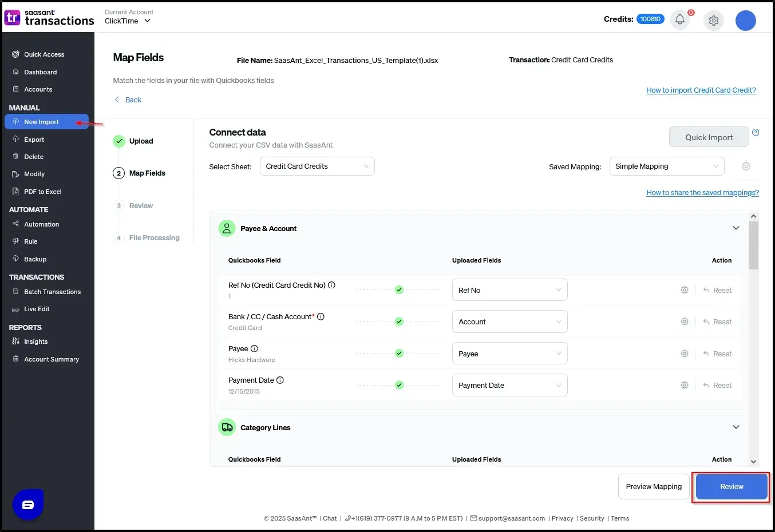Image resolution: width=775 pixels, height=532 pixels.
Task: Open the Current Account ClickTime dropdown
Action: point(128,21)
